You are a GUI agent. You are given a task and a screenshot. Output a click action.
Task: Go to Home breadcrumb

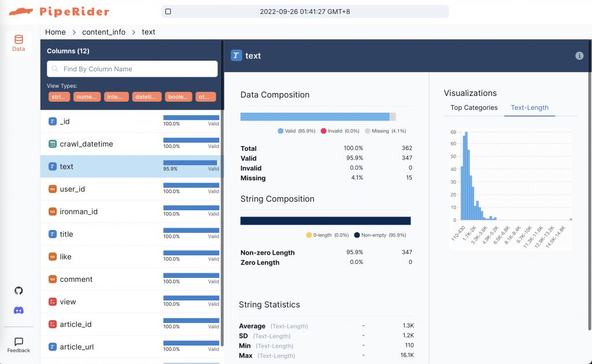point(55,32)
